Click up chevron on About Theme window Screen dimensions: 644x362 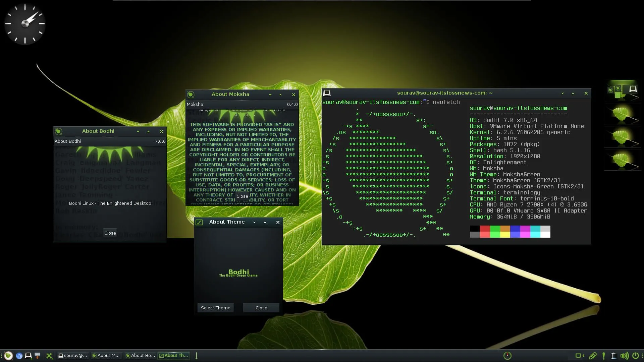(265, 223)
